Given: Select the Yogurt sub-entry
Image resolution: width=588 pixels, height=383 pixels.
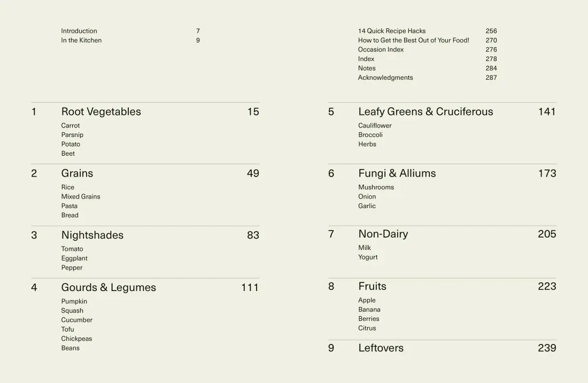Looking at the screenshot, I should (368, 257).
